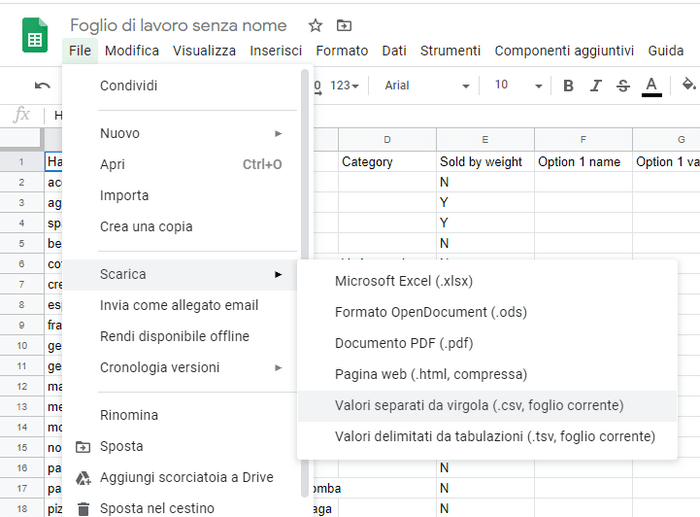Viewport: 700px width, 517px height.
Task: Expand the Cronologia versioni submenu
Action: tap(190, 367)
